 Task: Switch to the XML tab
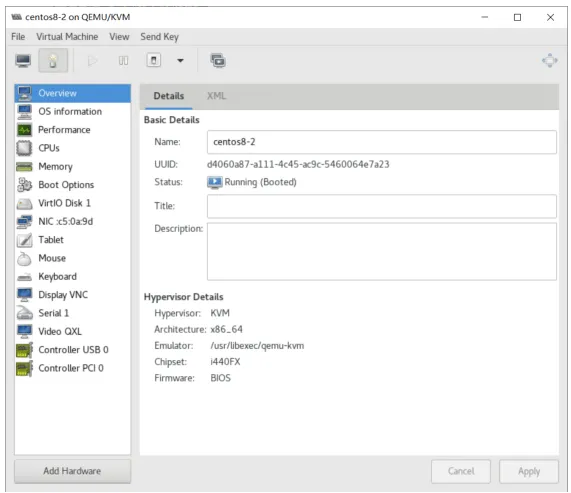pos(216,96)
